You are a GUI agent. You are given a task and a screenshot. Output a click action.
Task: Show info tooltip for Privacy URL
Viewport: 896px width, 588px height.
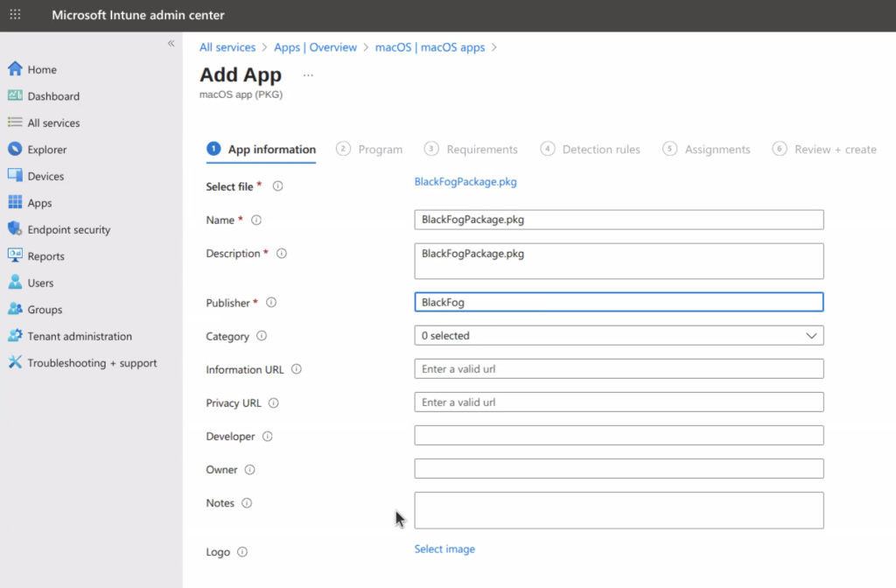(274, 402)
